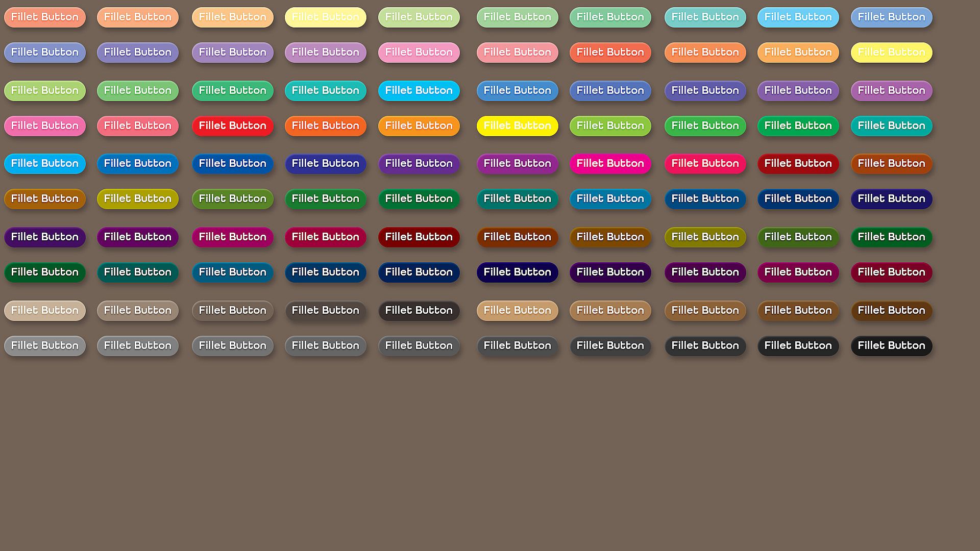The height and width of the screenshot is (551, 980).
Task: Click the dark brown Fillet Button ending row nine
Action: tap(891, 310)
